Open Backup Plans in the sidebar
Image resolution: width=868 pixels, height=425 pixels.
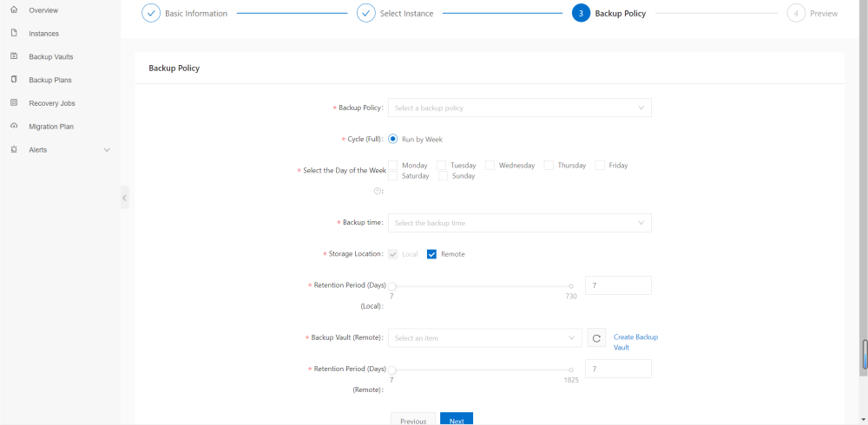click(x=49, y=81)
